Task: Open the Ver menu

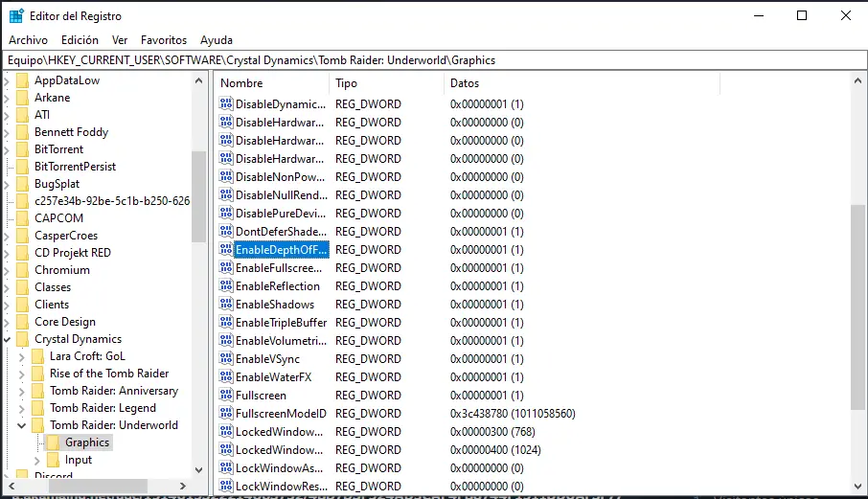Action: [x=120, y=40]
